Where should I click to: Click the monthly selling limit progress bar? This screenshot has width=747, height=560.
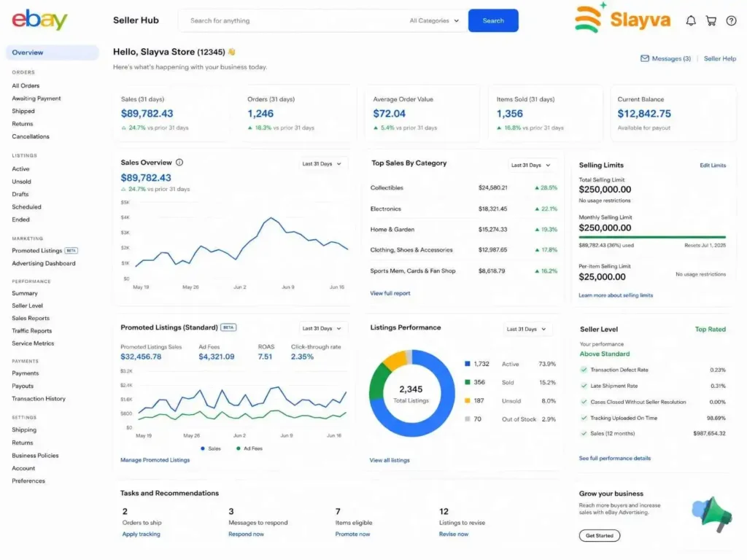[652, 237]
